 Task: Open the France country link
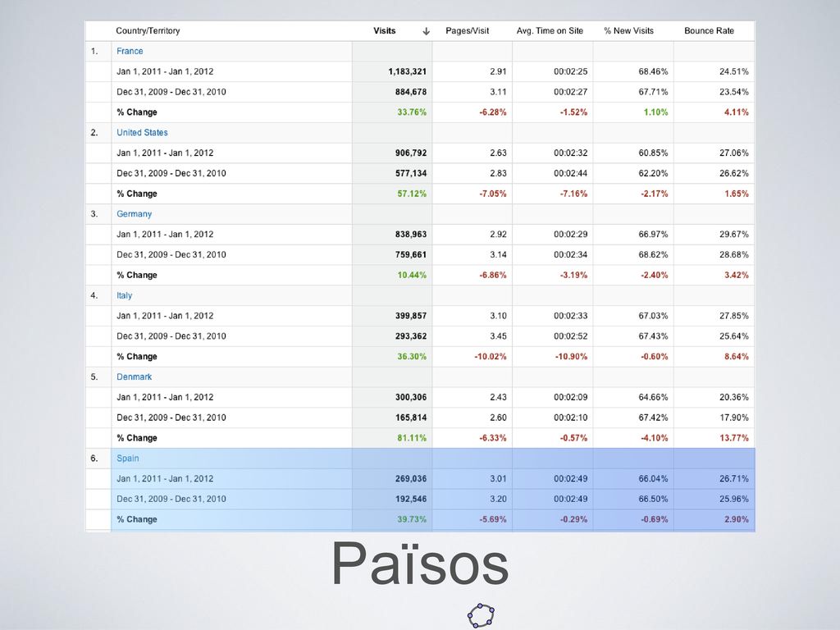pos(130,51)
